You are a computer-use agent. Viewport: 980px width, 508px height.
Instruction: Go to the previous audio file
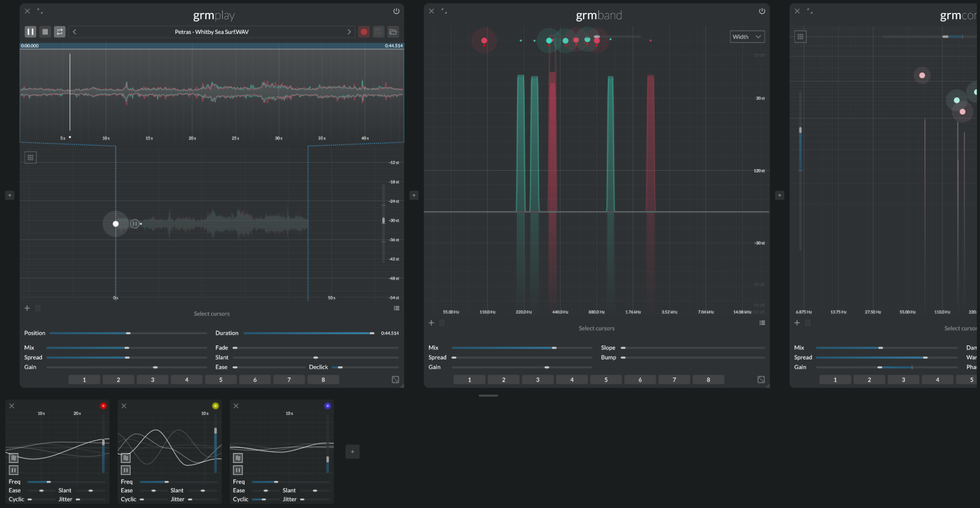tap(75, 32)
